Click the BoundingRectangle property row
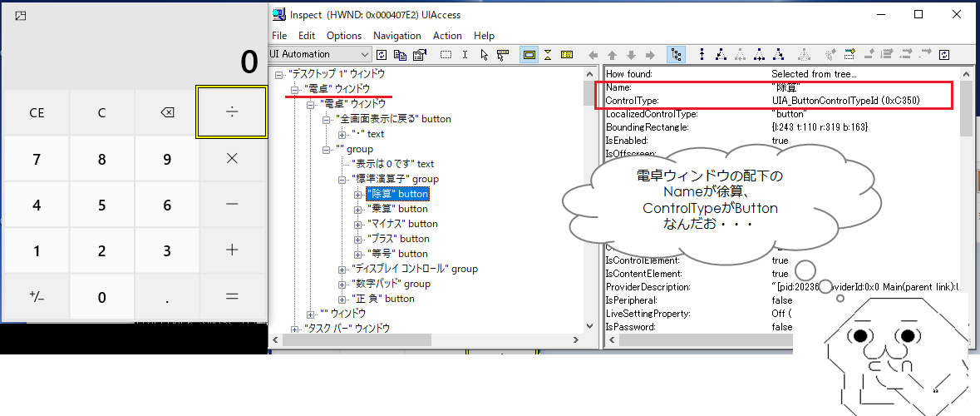 click(781, 127)
